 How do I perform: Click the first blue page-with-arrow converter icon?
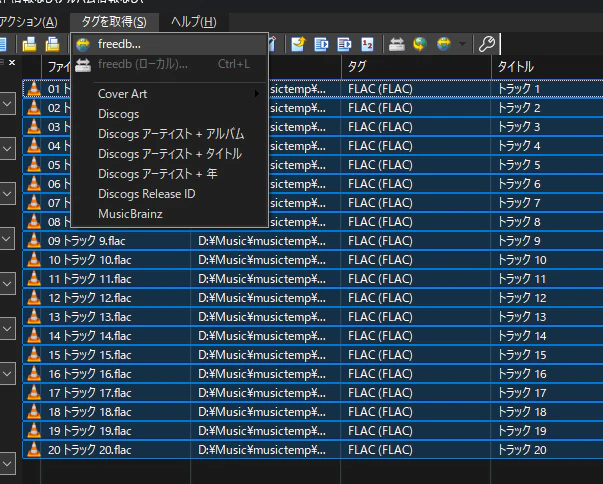[321, 44]
